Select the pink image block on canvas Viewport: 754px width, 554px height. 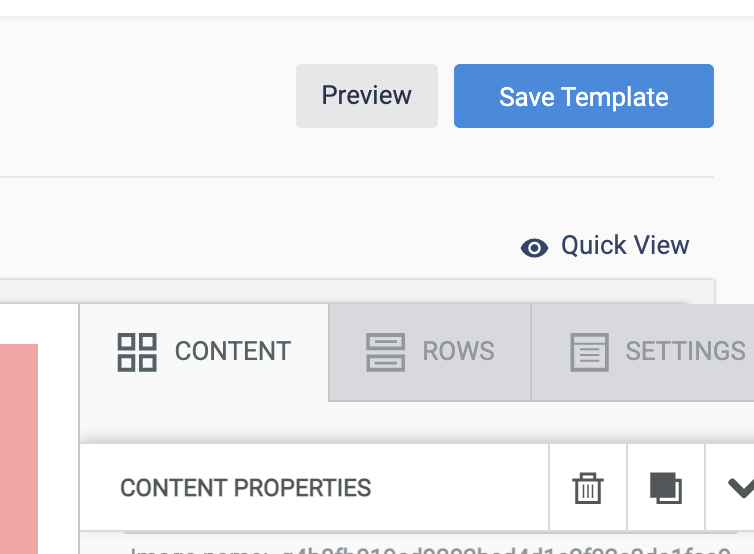point(19,449)
